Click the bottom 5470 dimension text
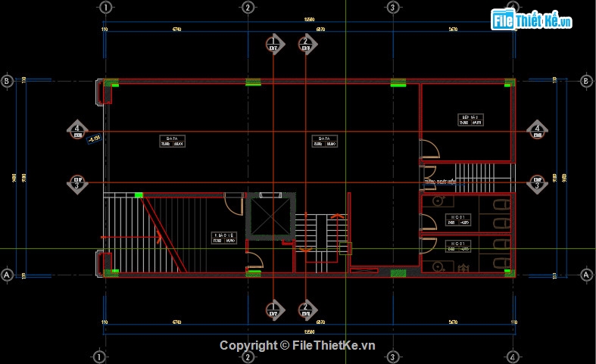Image resolution: width=596 pixels, height=364 pixels. pos(453,322)
